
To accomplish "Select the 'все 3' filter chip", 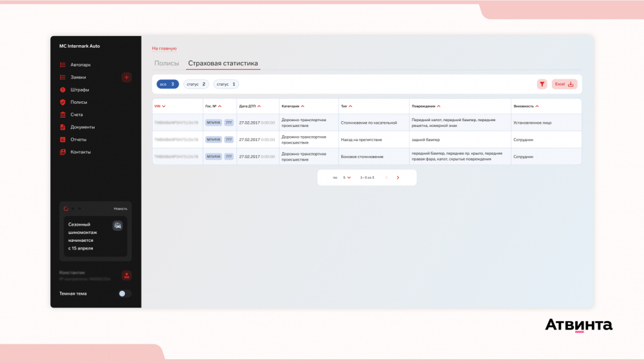I will point(167,84).
